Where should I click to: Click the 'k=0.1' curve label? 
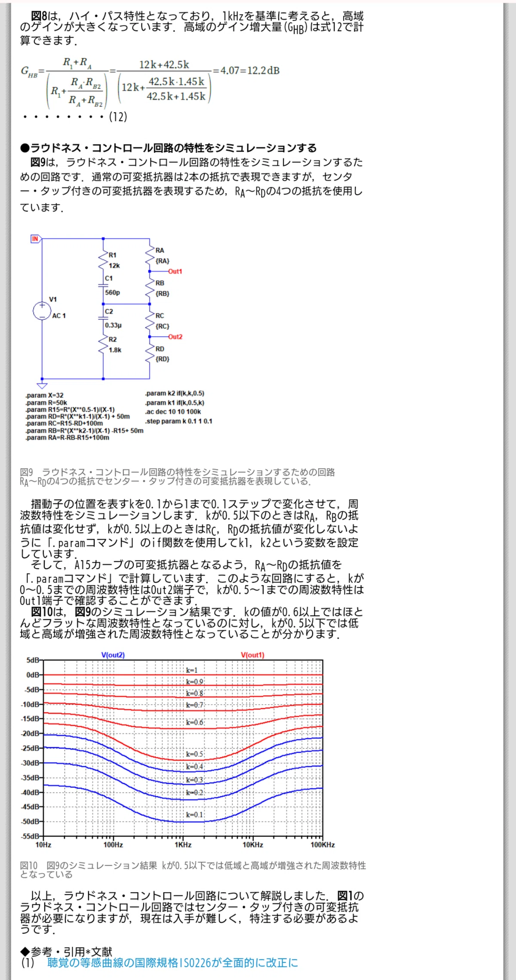194,814
